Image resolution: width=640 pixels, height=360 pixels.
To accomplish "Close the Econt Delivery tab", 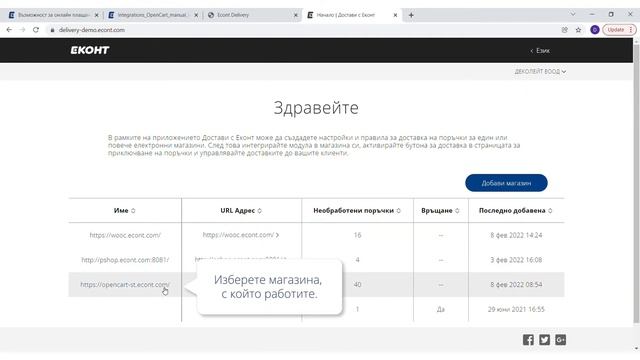I will click(296, 15).
